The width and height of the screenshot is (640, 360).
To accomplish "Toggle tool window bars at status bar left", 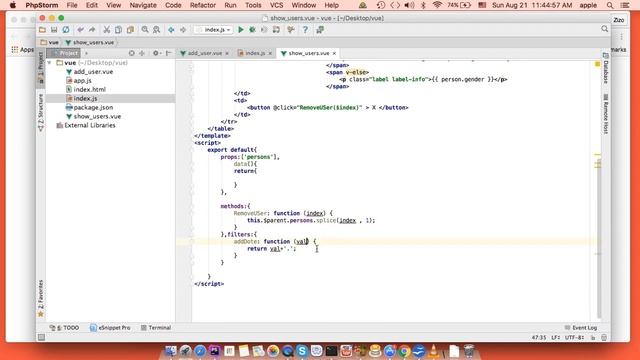I will coord(41,337).
